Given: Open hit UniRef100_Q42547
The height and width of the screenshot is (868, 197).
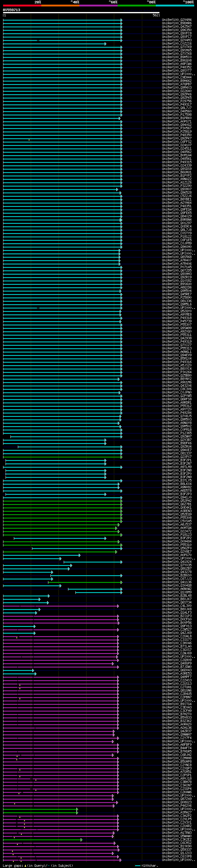Looking at the screenshot, I should coord(177,26).
